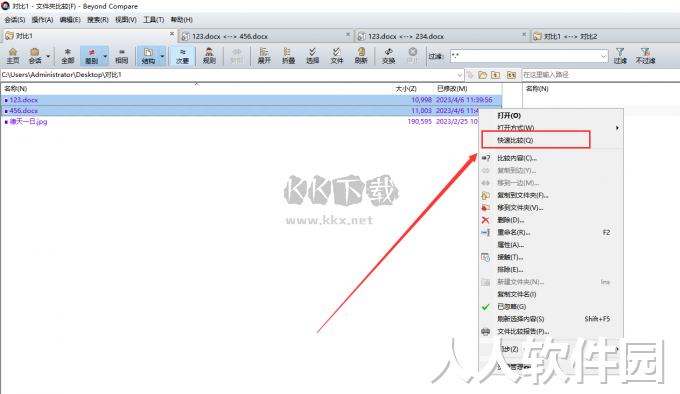Open the Tools (工具) menu
Viewport: 680px width, 394px height.
click(154, 20)
